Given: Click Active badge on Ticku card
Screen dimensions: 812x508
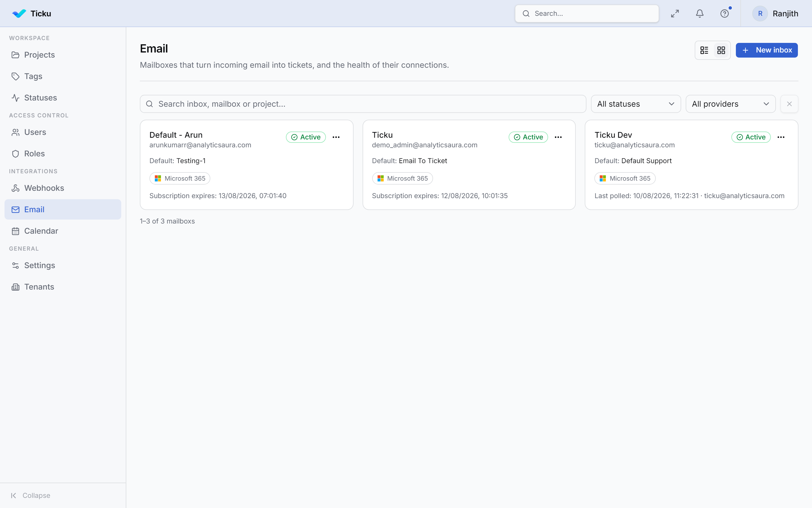Looking at the screenshot, I should click(528, 137).
